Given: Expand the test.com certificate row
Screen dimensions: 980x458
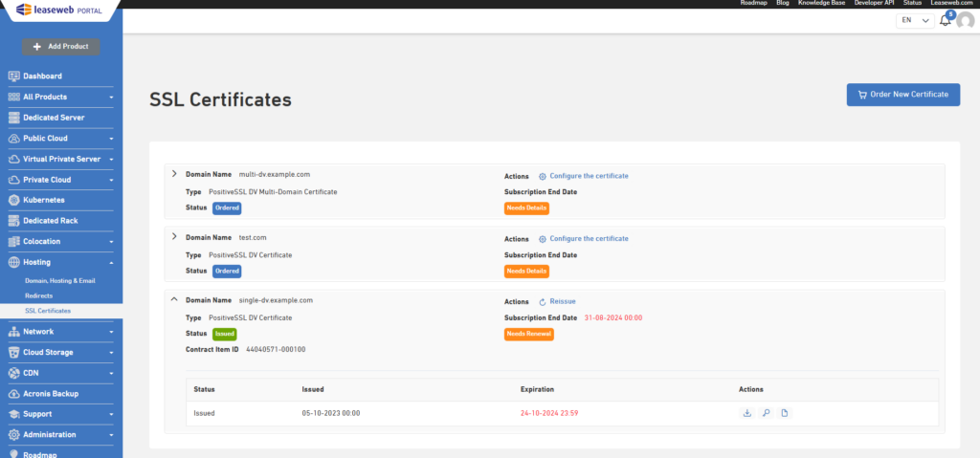Looking at the screenshot, I should (174, 237).
